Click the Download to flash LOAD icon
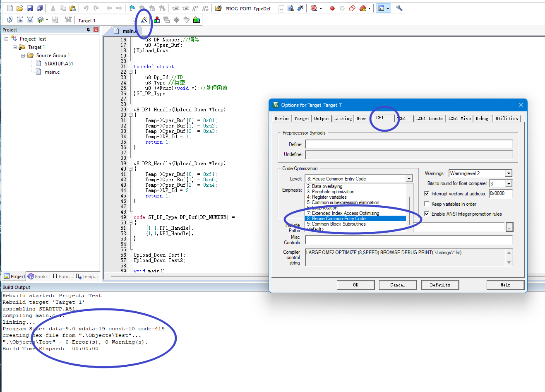The width and height of the screenshot is (545, 392). (x=68, y=20)
